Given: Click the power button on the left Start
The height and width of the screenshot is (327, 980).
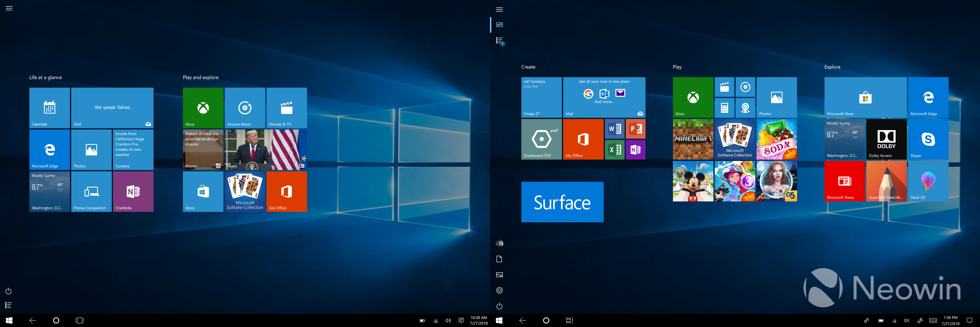Looking at the screenshot, I should 8,291.
